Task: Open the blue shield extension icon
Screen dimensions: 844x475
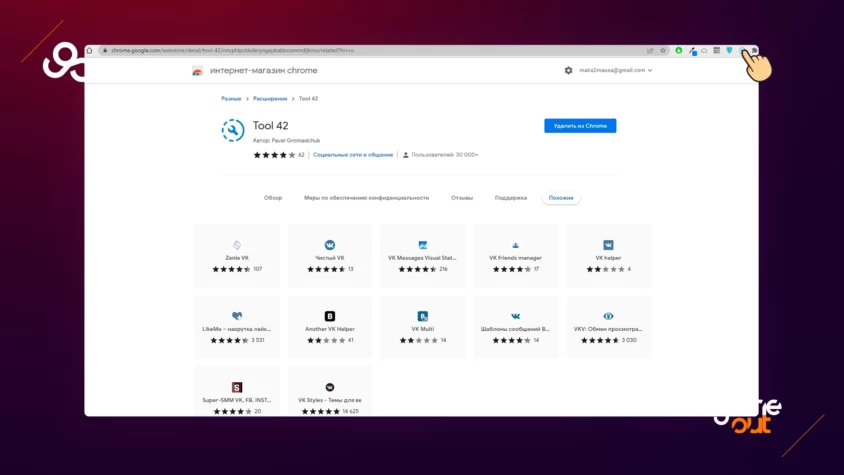Action: tap(729, 50)
